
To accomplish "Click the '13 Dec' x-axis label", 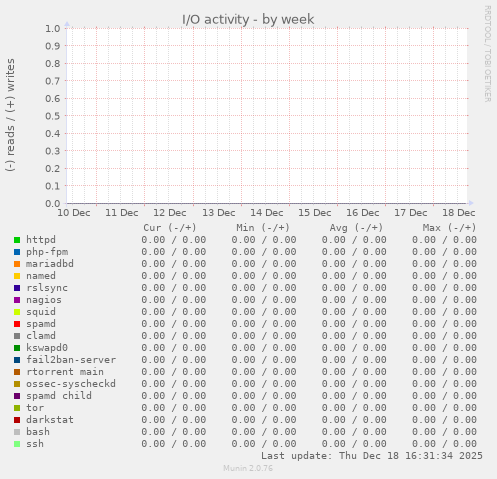I will 219,213.
